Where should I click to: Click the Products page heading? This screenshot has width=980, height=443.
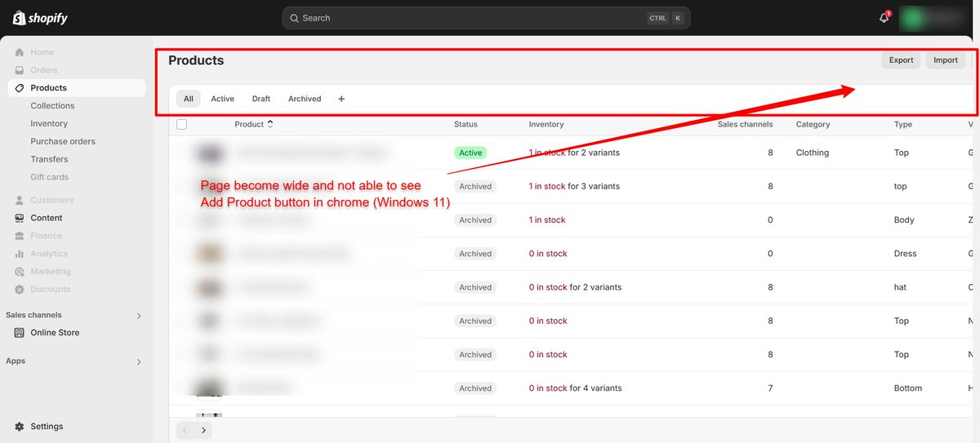coord(196,60)
